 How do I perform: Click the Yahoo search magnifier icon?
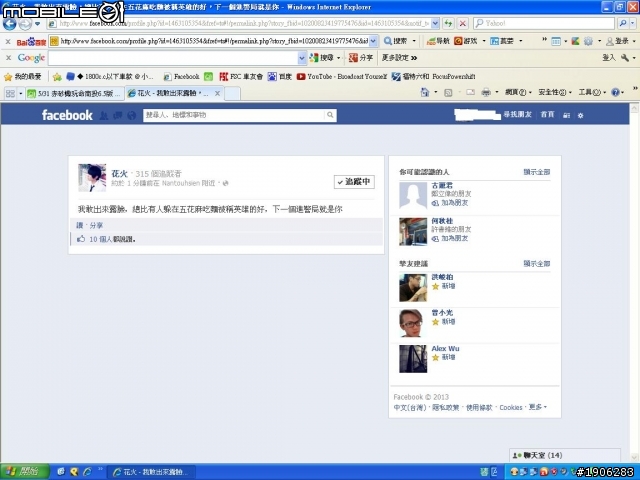(622, 23)
